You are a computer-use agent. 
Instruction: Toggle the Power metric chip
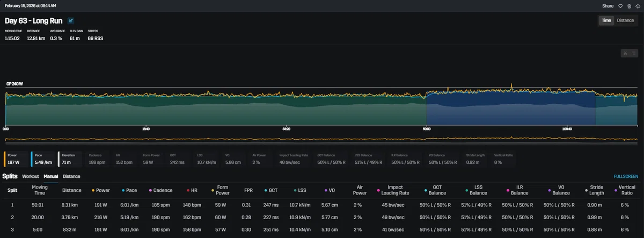coord(16,158)
